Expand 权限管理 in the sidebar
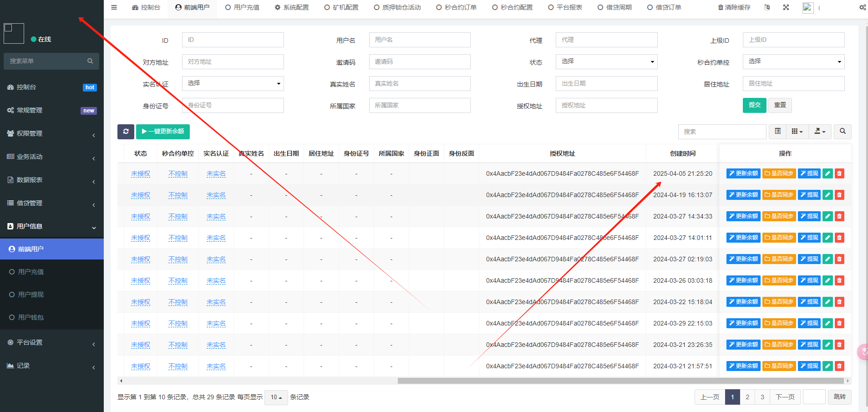 point(51,133)
